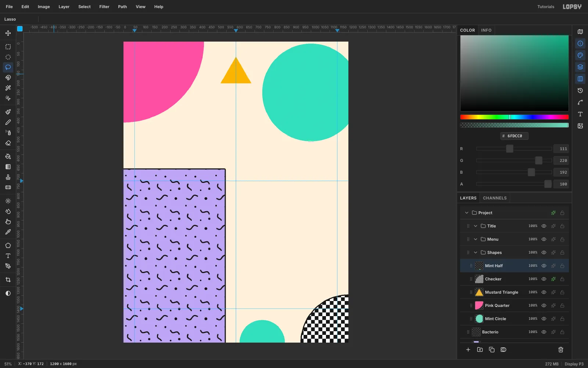Screen dimensions: 588x368
Task: Hide the Mustard Triangle layer
Action: (x=544, y=292)
